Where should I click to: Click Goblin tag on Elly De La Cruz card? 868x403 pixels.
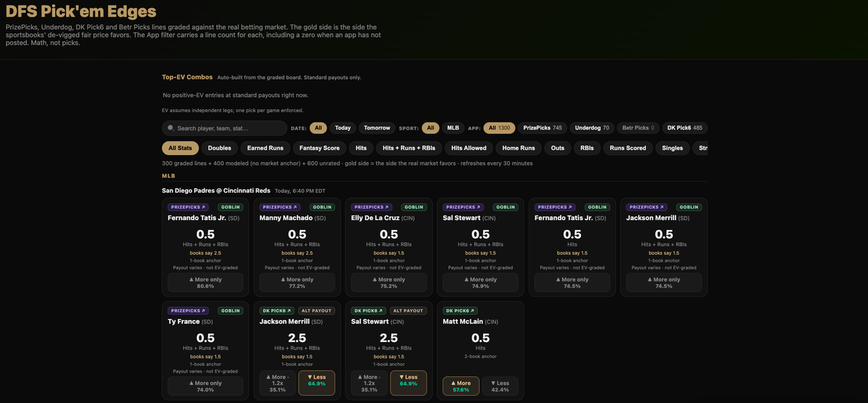413,207
